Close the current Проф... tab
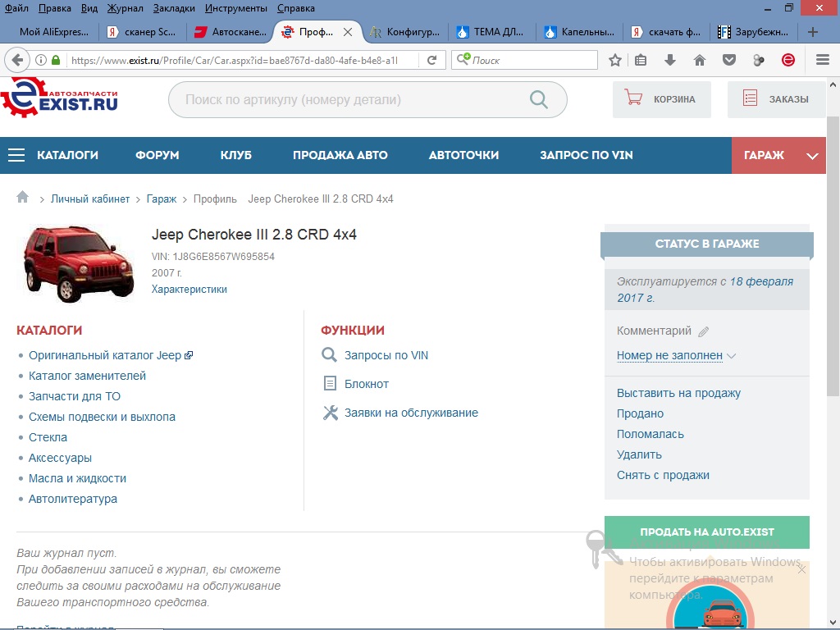The image size is (840, 630). tap(348, 32)
